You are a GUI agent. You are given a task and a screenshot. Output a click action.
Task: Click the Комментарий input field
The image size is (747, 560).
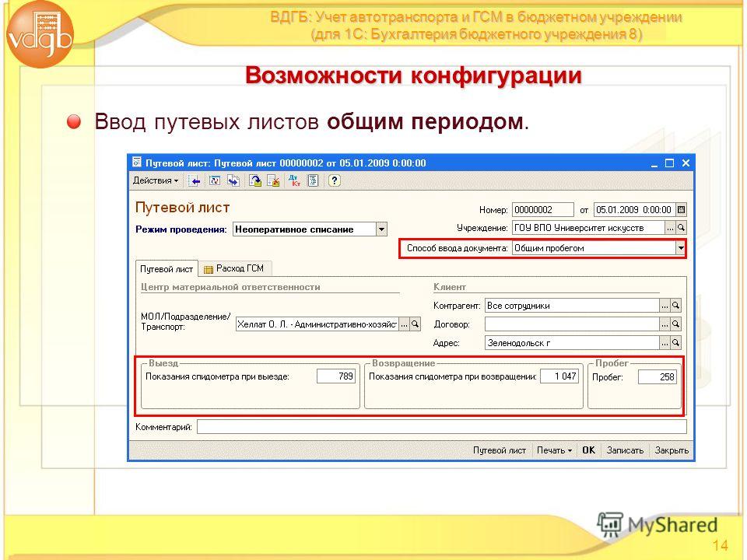[x=442, y=427]
